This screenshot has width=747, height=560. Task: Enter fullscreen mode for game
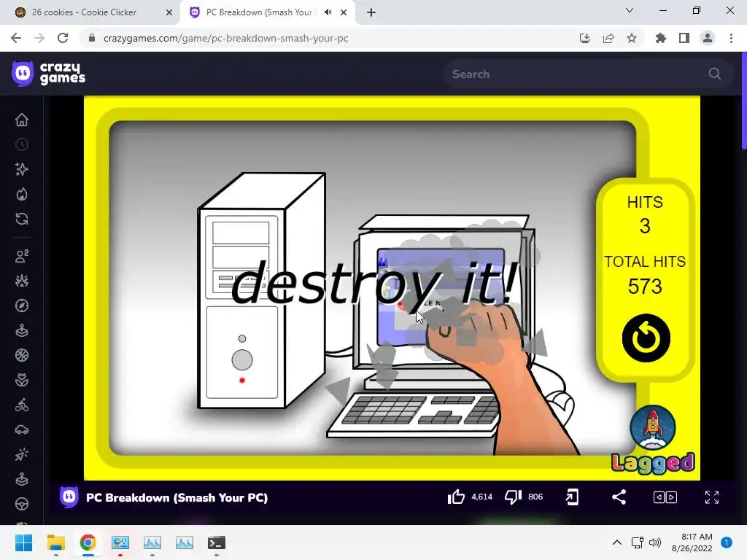coord(712,497)
